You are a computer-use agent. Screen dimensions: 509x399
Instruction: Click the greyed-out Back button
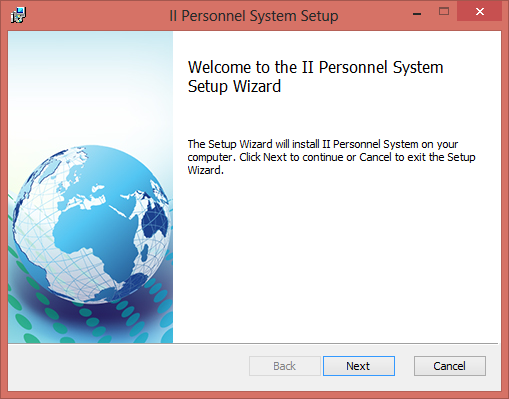tap(285, 366)
